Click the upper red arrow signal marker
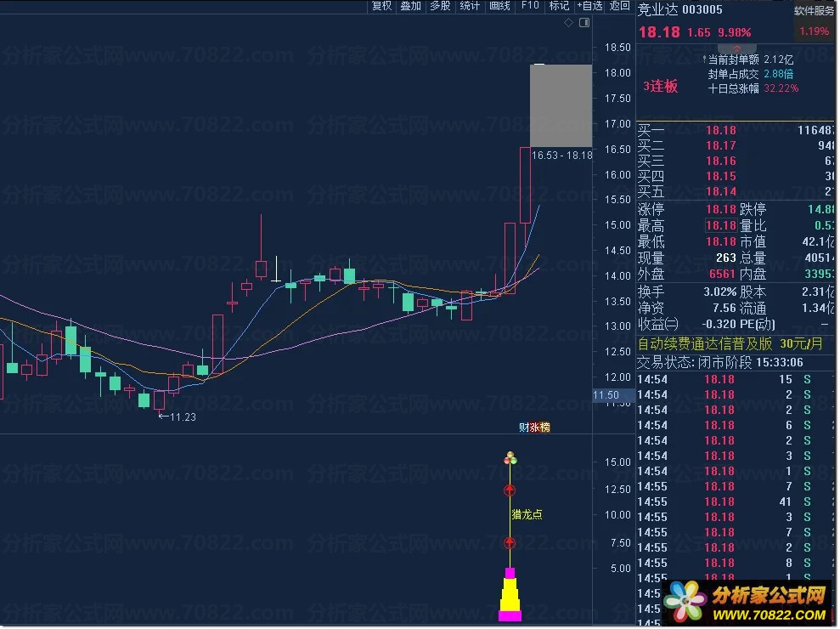Viewport: 840px width, 629px height. [x=510, y=490]
